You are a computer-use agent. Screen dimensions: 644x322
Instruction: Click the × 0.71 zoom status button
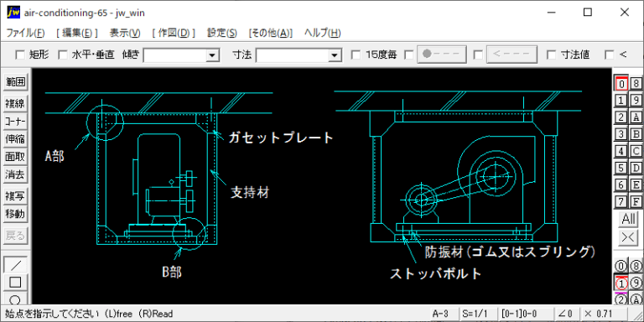point(605,314)
